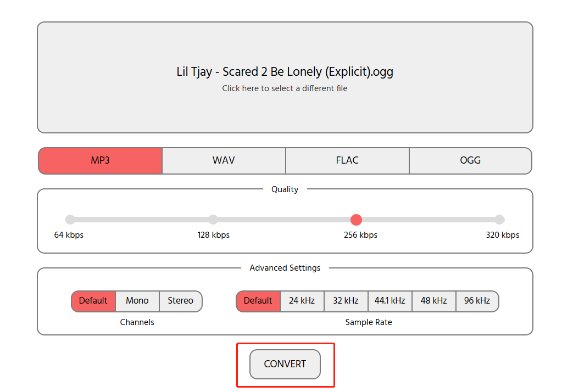Choose 32 kHz sample rate
562x392 pixels.
[x=346, y=301]
